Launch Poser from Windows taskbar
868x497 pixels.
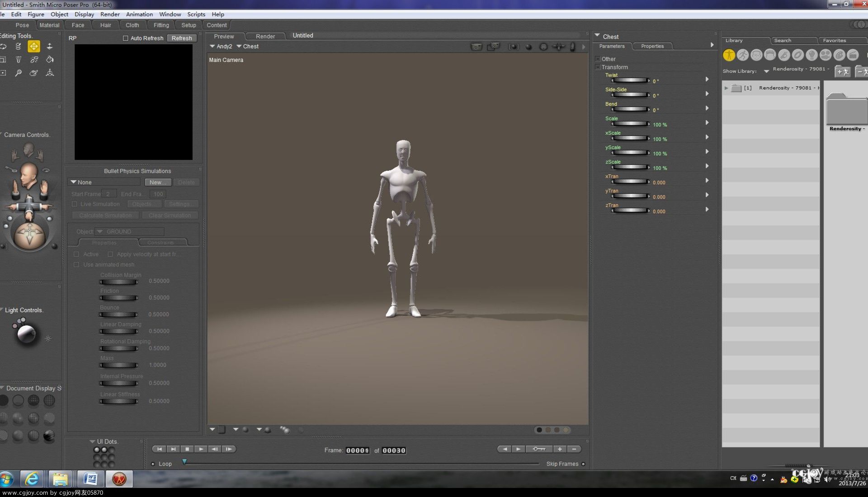tap(119, 479)
